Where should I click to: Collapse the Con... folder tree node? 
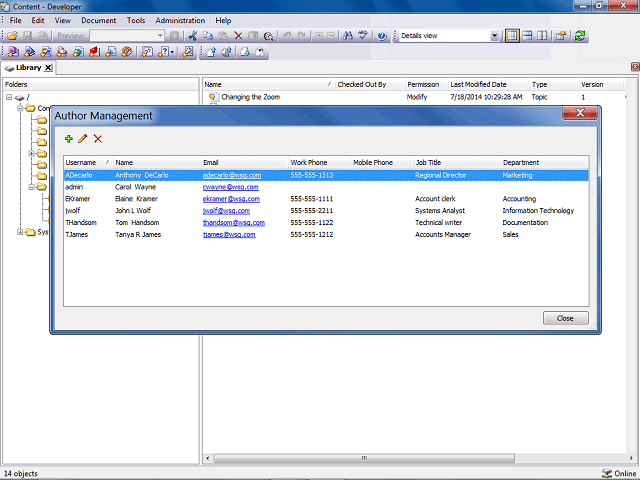pyautogui.click(x=20, y=108)
